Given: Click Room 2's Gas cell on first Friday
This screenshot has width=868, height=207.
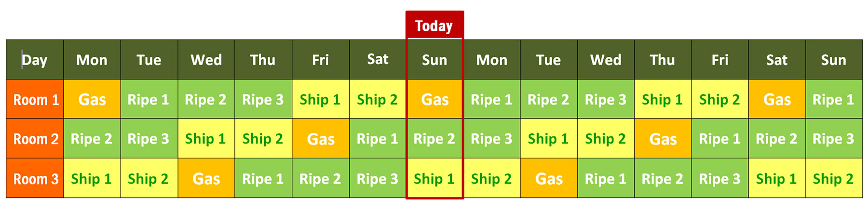Looking at the screenshot, I should click(321, 139).
